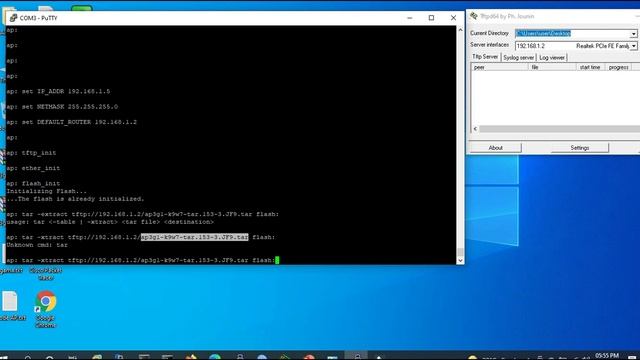Image resolution: width=640 pixels, height=360 pixels.
Task: Switch to Log viewer tab
Action: tap(552, 58)
